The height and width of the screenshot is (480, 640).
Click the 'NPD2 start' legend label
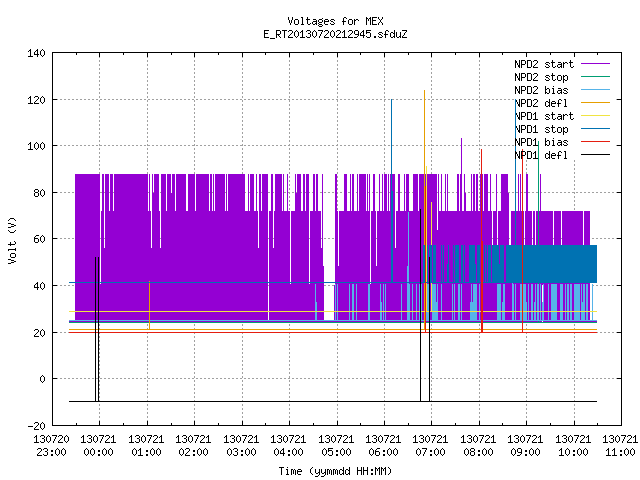(544, 64)
